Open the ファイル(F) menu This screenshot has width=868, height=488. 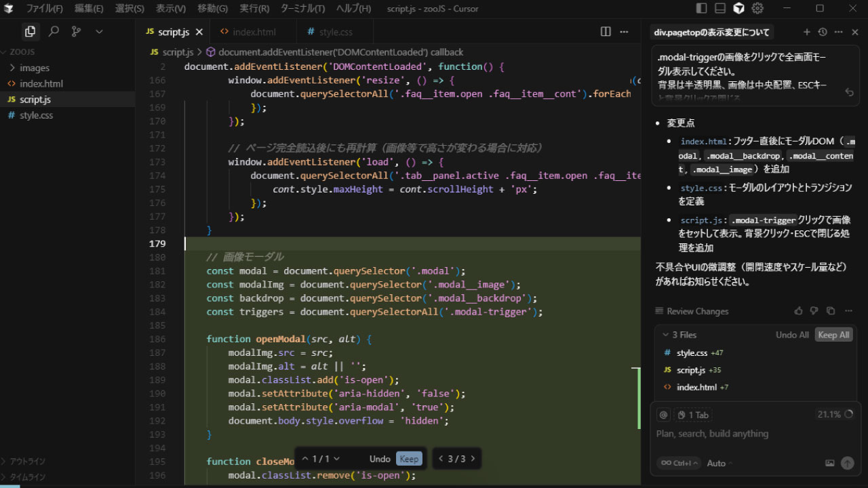(x=45, y=9)
